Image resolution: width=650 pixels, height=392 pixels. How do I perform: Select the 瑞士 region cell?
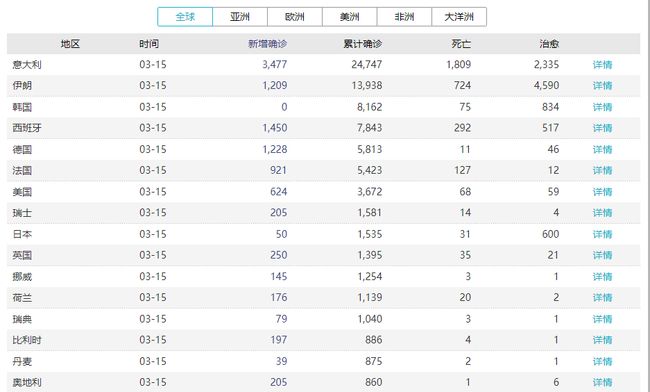point(22,213)
